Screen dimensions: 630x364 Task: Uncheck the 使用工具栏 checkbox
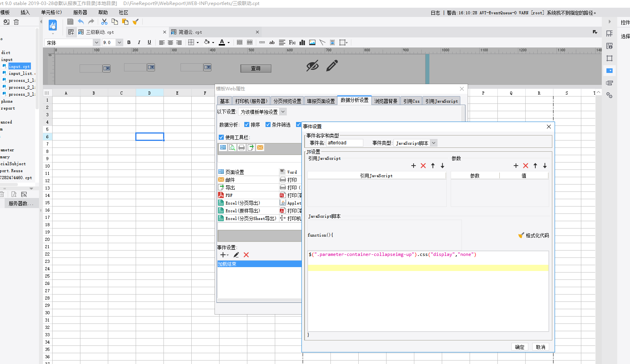pyautogui.click(x=221, y=137)
